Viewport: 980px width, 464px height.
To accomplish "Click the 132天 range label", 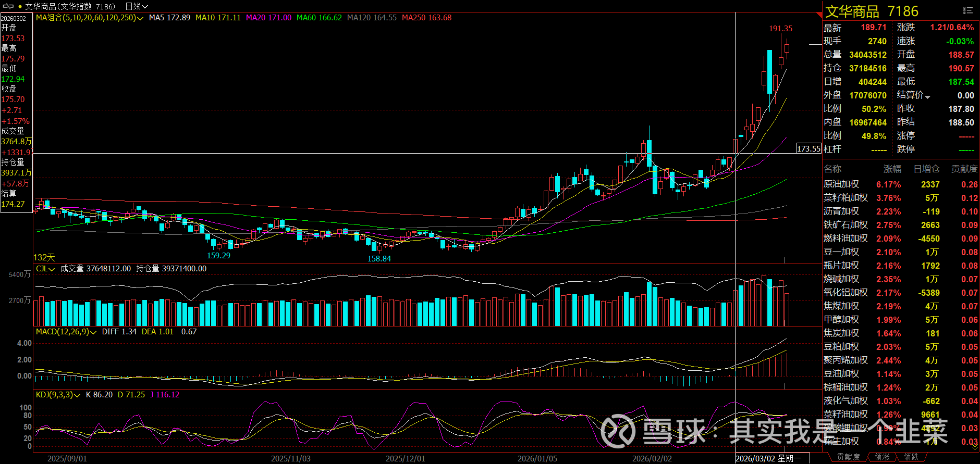I will click(44, 257).
